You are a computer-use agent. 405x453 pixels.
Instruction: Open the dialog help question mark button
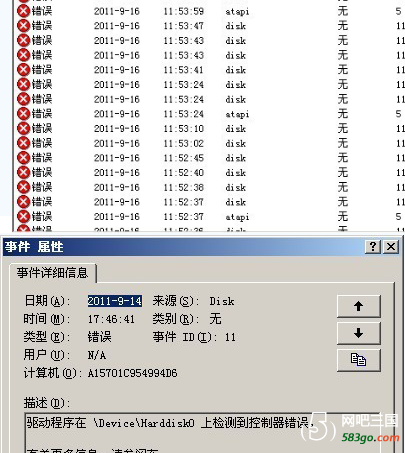pos(373,247)
